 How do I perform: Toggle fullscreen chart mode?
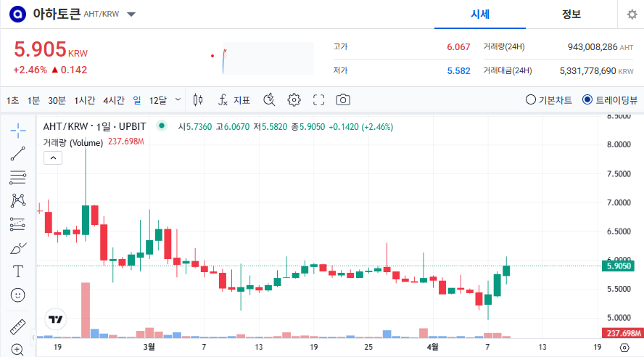click(x=318, y=100)
